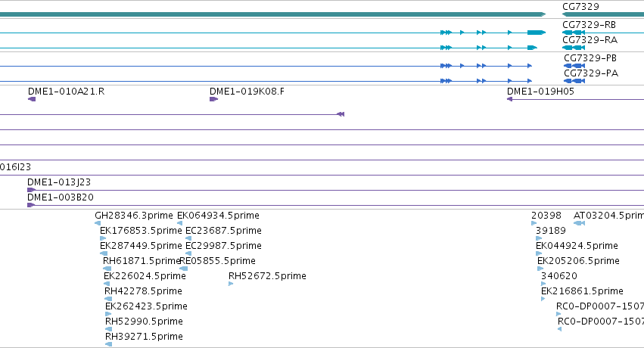Select RH52990.5prime EST label
The height and width of the screenshot is (348, 644).
(x=144, y=322)
